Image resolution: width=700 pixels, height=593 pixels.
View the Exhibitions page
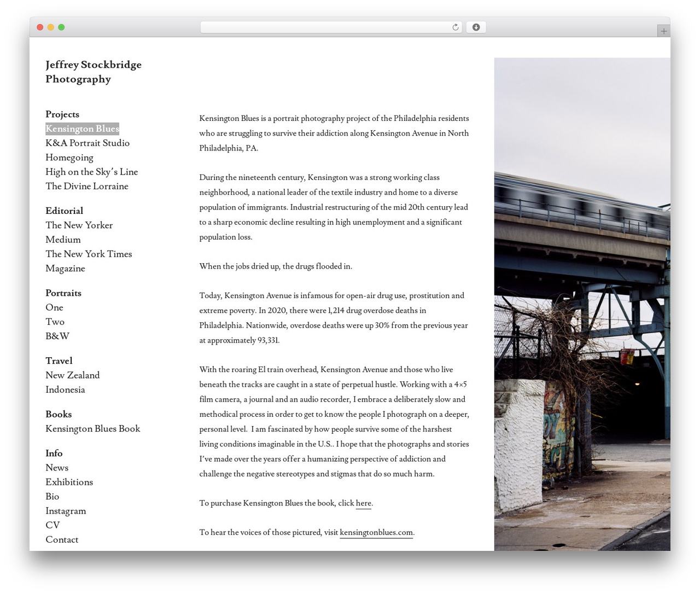coord(69,482)
